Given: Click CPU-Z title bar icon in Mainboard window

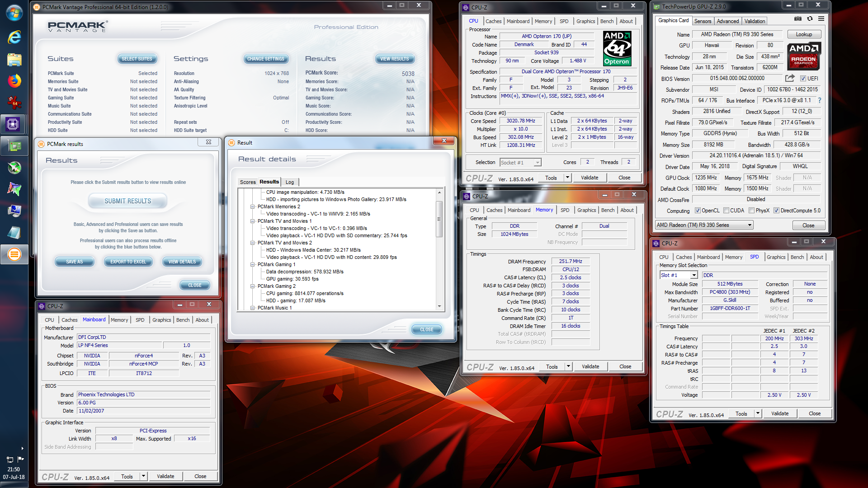Looking at the screenshot, I should (42, 306).
